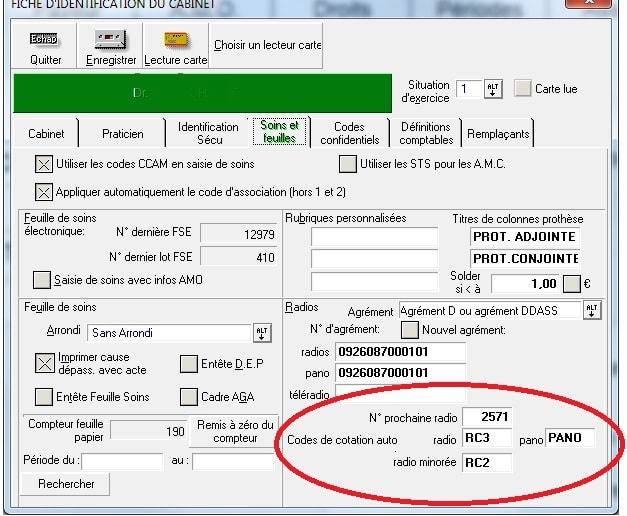The height and width of the screenshot is (516, 627).
Task: Toggle the euro checkbox beside Solder amount
Action: coord(572,283)
